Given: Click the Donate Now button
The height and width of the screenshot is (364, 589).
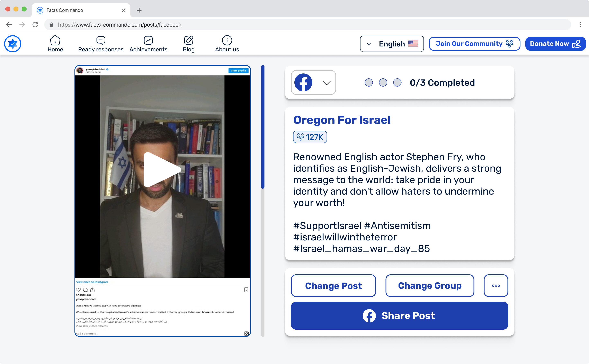Looking at the screenshot, I should 555,44.
